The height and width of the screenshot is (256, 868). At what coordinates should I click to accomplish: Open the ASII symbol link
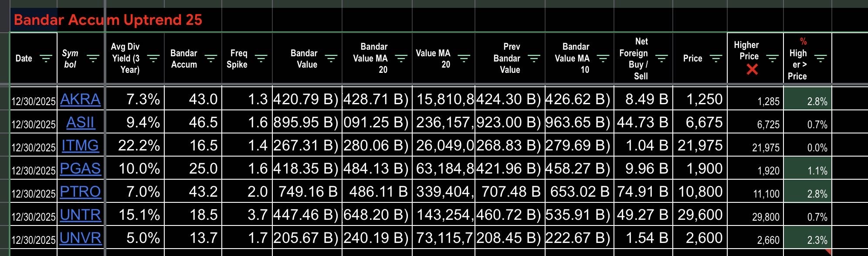[80, 123]
